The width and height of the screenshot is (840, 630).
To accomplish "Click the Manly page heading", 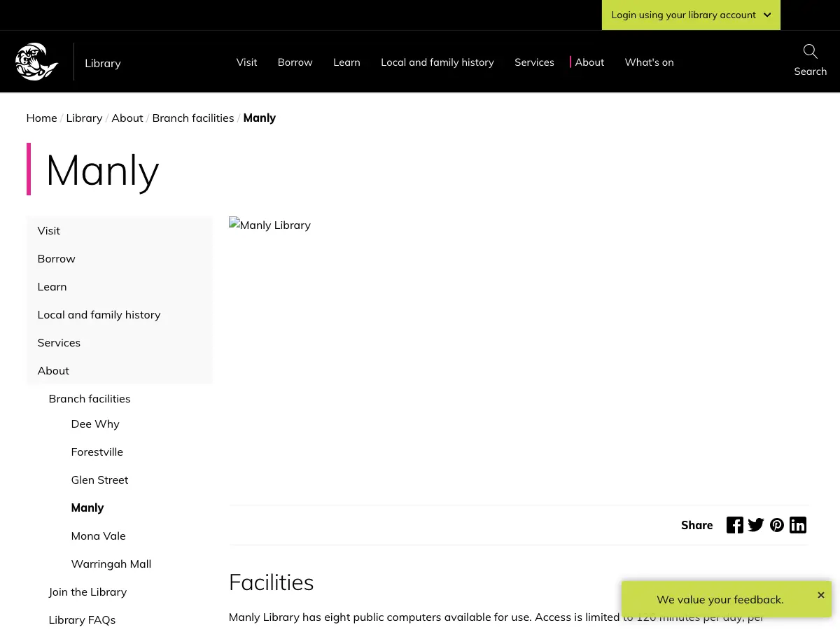I will tap(102, 170).
